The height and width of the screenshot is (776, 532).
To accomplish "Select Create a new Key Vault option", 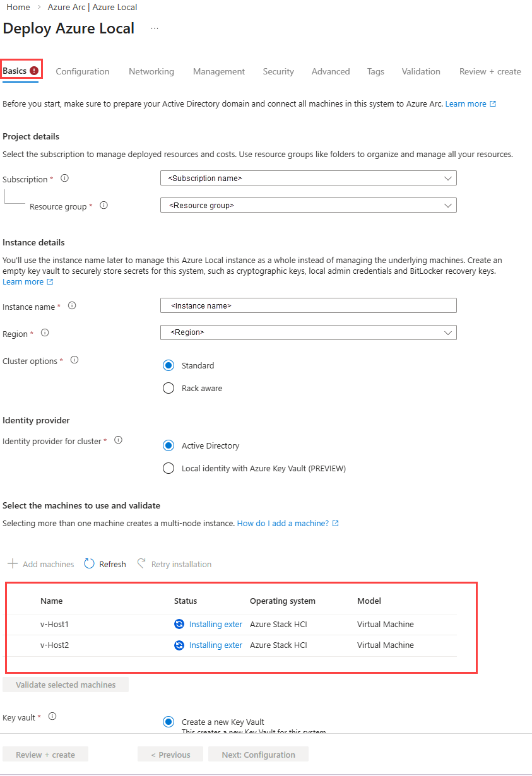I will (168, 722).
